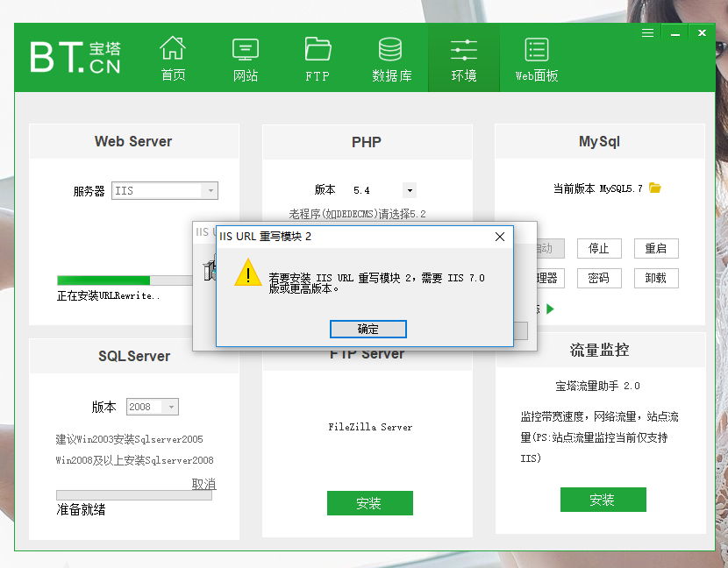The height and width of the screenshot is (568, 728).
Task: Open the 服务器 IIS dropdown
Action: pos(165,191)
